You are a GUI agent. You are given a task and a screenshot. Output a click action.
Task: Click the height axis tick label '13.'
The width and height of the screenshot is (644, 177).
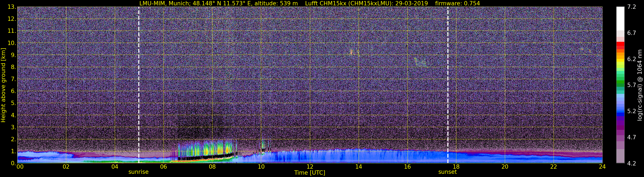[12, 7]
